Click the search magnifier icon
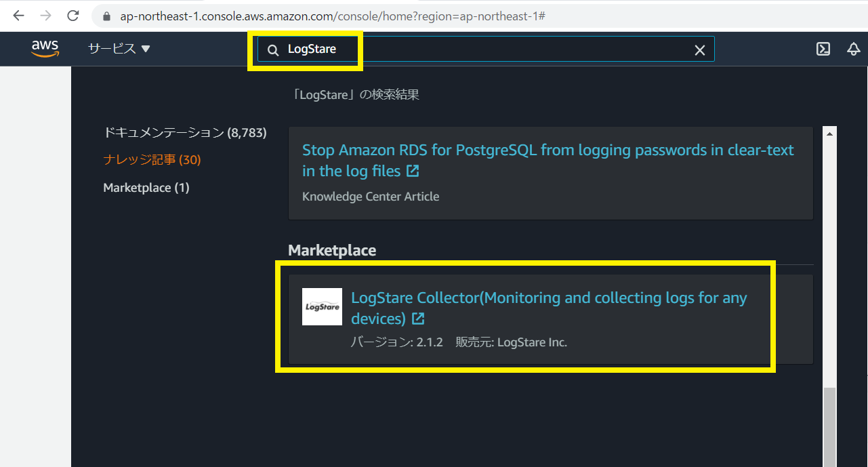This screenshot has width=868, height=467. (x=273, y=49)
